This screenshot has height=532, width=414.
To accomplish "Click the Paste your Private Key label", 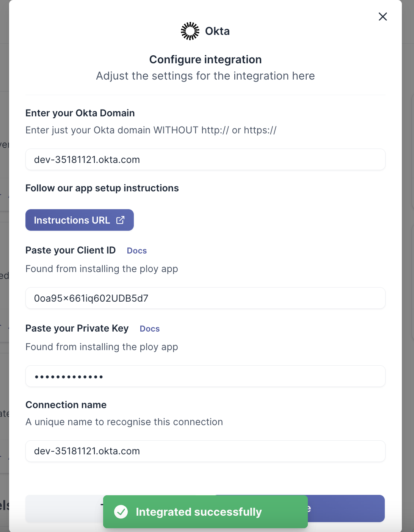I will (x=77, y=329).
